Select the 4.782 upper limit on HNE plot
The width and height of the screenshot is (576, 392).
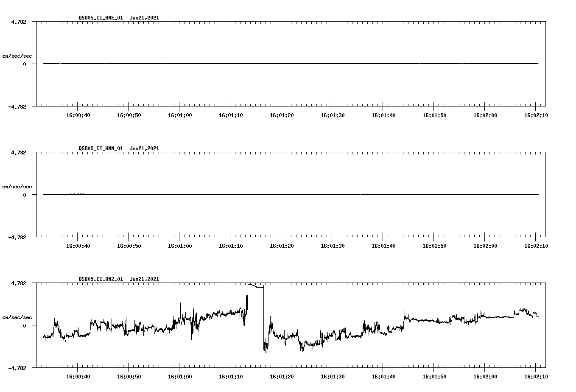pos(18,22)
